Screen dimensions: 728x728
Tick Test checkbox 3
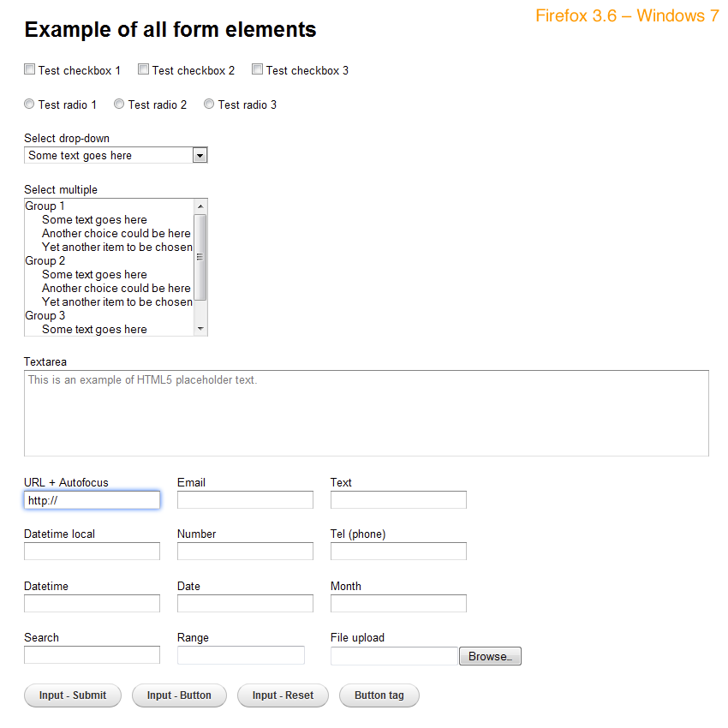coord(257,69)
